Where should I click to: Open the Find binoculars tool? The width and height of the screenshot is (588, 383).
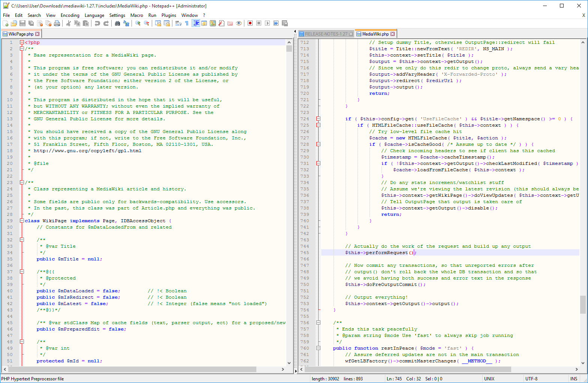click(117, 23)
